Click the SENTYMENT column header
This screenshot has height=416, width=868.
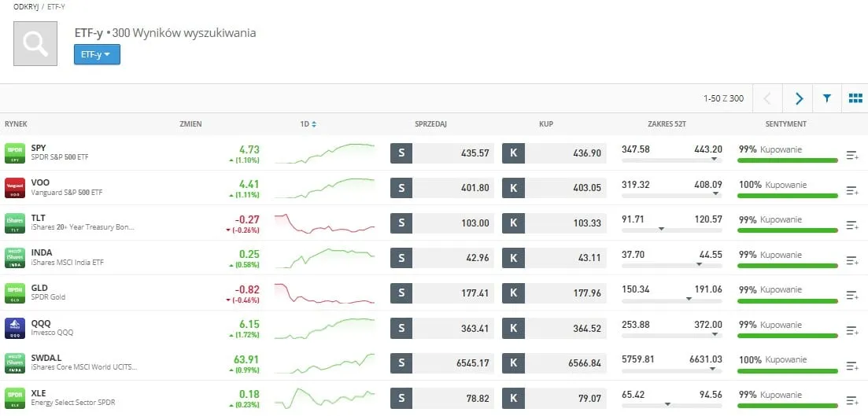pyautogui.click(x=786, y=124)
